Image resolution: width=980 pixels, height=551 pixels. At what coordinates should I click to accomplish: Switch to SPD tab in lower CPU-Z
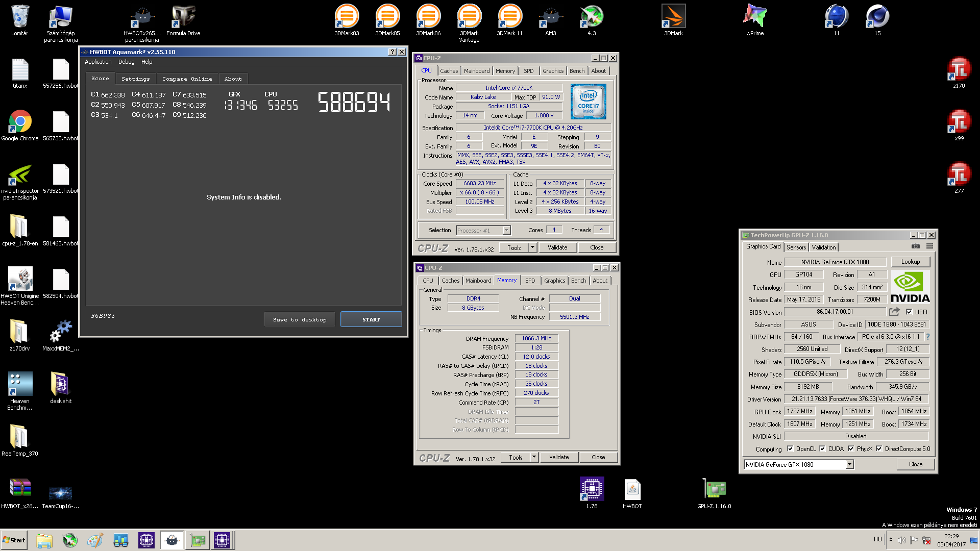point(530,281)
